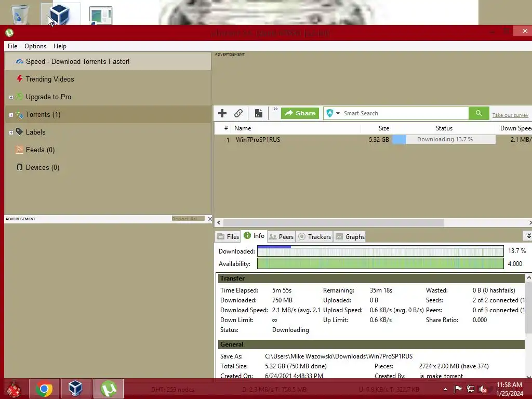Open Chrome from the taskbar
The height and width of the screenshot is (399, 532).
tap(44, 389)
